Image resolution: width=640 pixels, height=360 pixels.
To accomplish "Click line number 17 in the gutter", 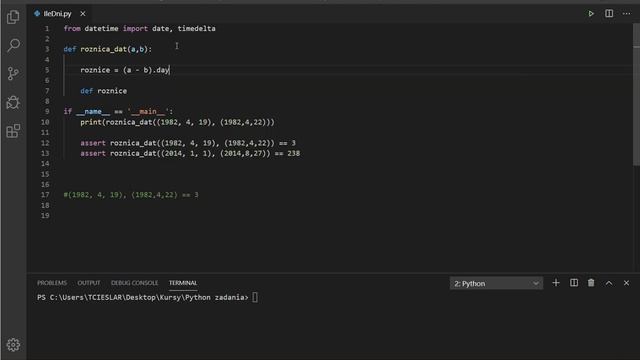I will point(45,195).
